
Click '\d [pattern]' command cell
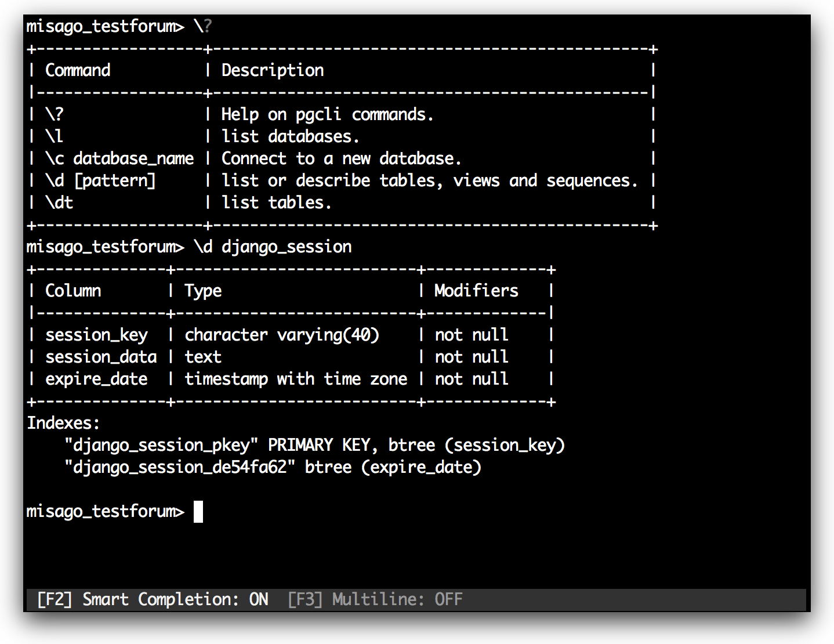coord(101,180)
